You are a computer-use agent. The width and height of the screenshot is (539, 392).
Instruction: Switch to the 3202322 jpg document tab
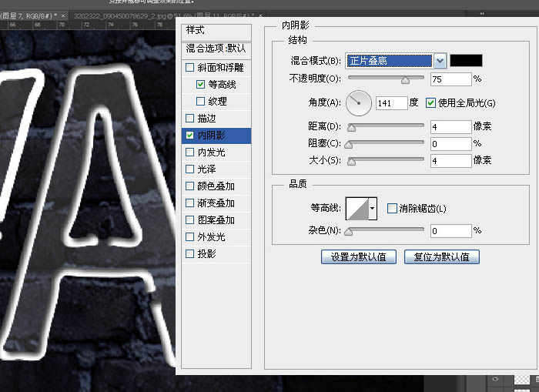pos(123,15)
